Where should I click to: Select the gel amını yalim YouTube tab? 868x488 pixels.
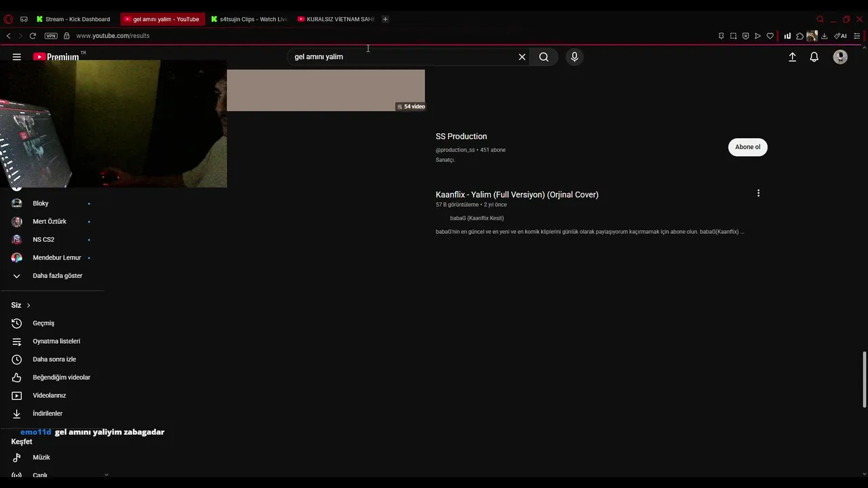[161, 19]
